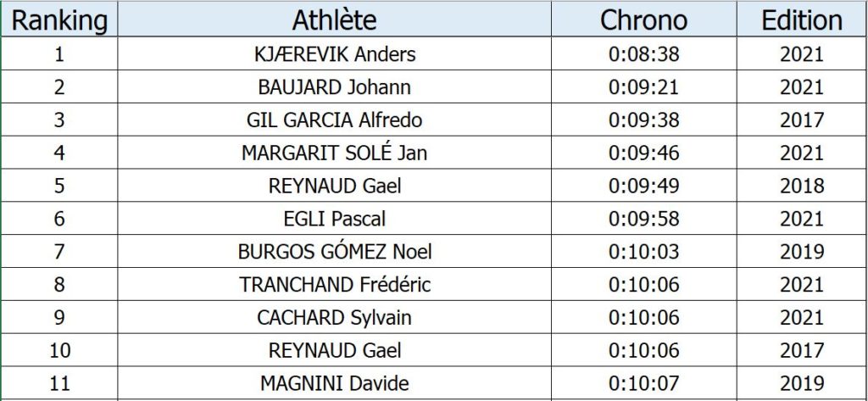Select chrono value 0:10:03
The image size is (868, 401).
pyautogui.click(x=644, y=252)
